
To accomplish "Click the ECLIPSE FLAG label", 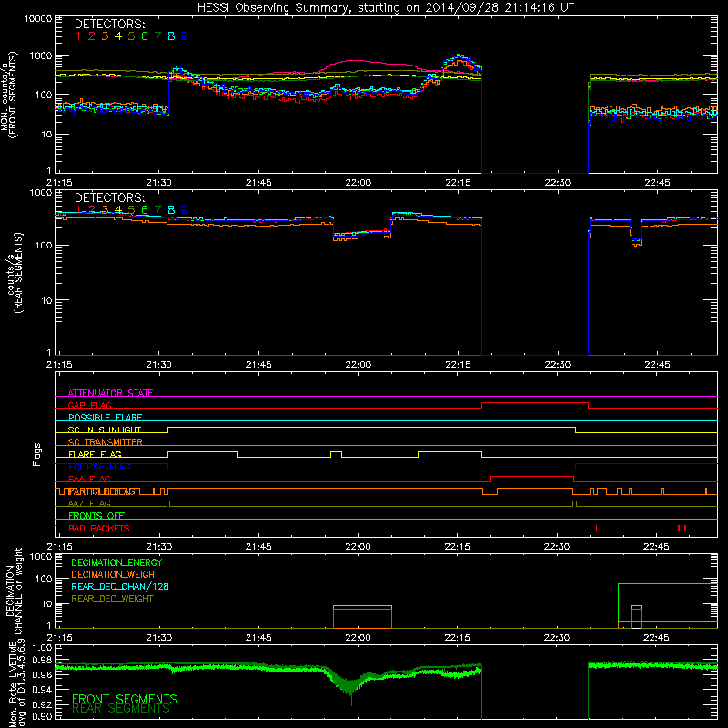I will (x=99, y=467).
